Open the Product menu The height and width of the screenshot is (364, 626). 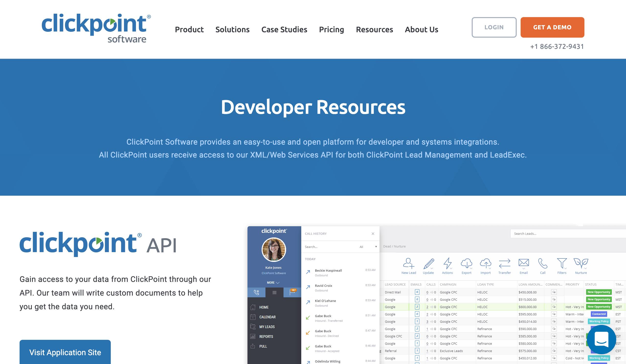pyautogui.click(x=189, y=30)
